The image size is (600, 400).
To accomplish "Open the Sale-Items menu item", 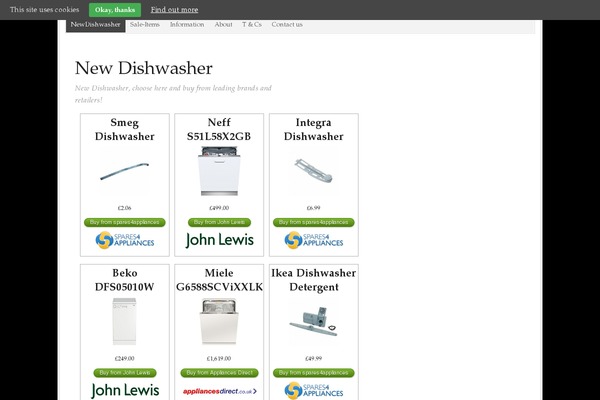I will tap(145, 24).
